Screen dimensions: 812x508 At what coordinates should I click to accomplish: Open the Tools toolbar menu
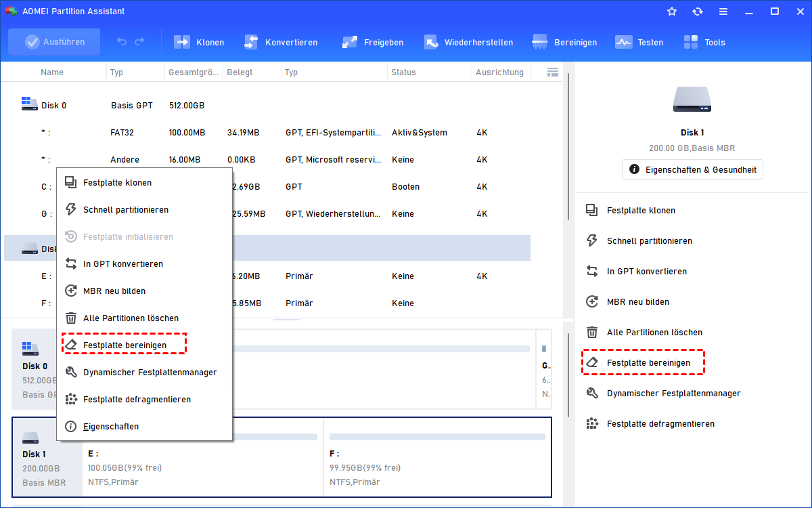704,42
